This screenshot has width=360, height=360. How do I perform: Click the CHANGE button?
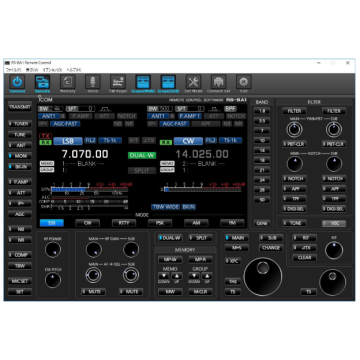tap(271, 248)
